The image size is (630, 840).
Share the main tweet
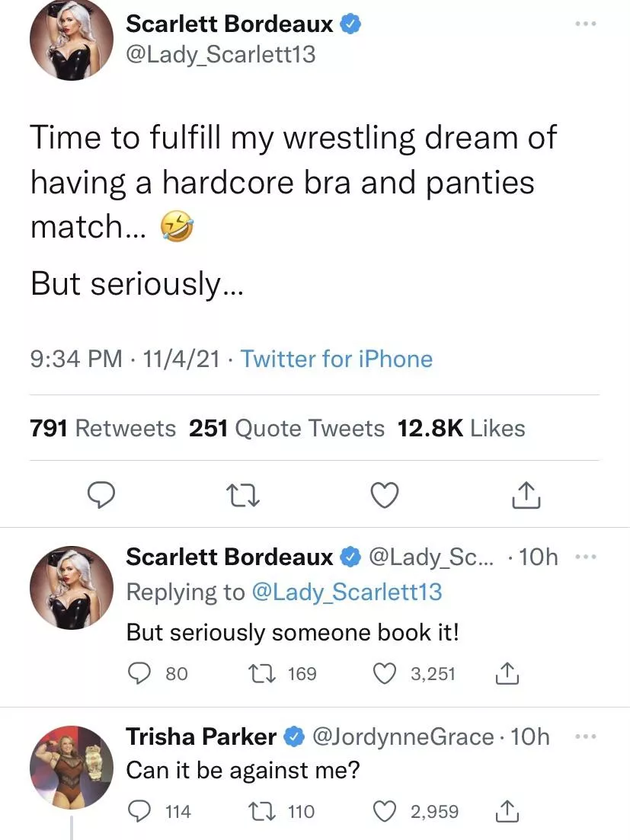coord(526,496)
